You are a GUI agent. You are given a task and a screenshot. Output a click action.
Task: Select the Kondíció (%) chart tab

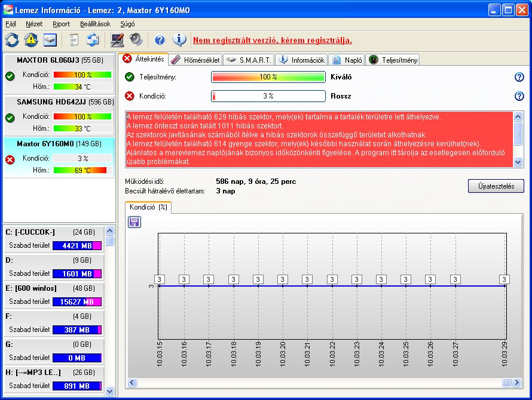pos(148,207)
